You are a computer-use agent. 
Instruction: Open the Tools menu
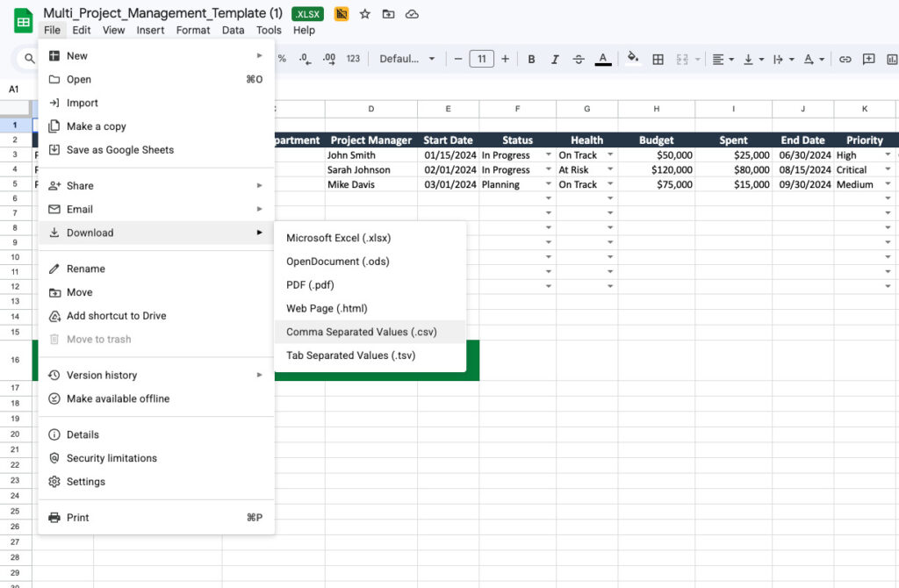tap(269, 29)
